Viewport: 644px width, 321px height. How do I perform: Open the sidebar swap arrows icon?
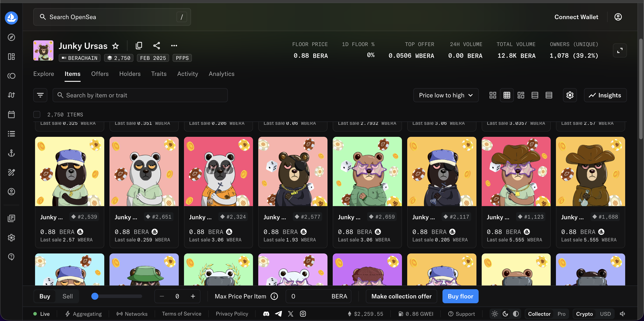[11, 95]
